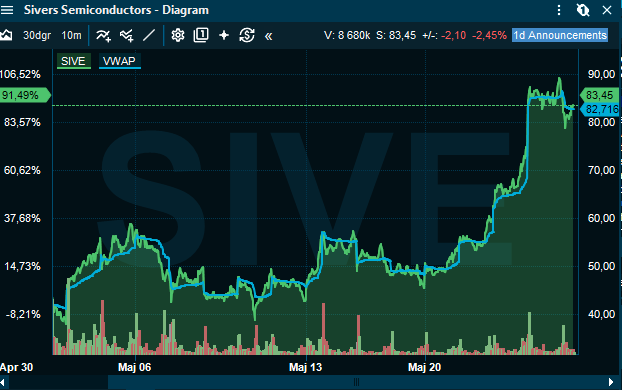
Task: Click the 82,716 VWAP price marker
Action: click(600, 109)
